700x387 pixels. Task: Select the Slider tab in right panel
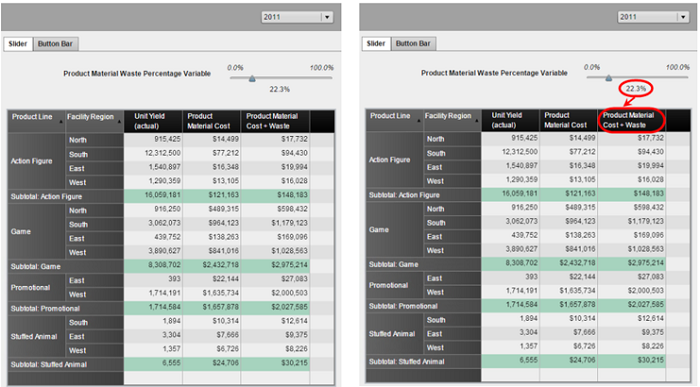[x=376, y=44]
